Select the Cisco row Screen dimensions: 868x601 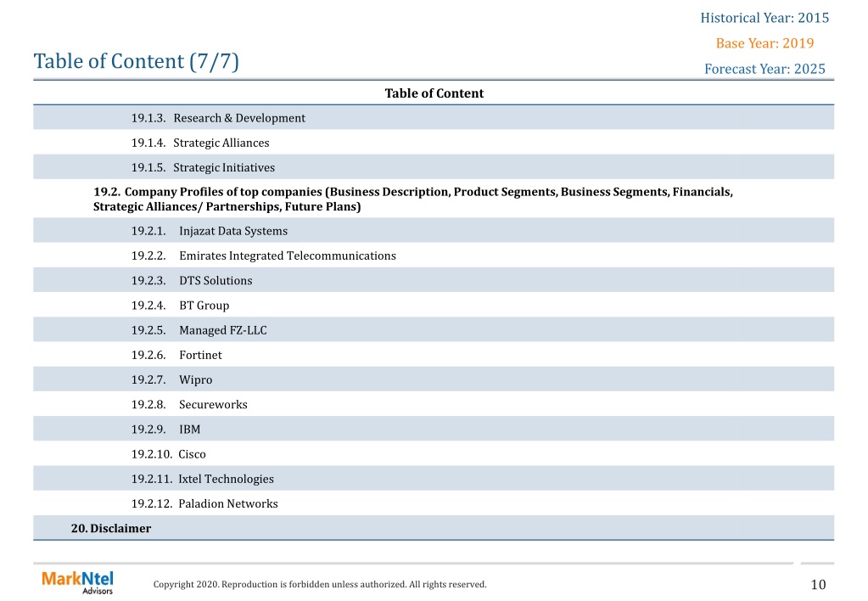pos(434,453)
